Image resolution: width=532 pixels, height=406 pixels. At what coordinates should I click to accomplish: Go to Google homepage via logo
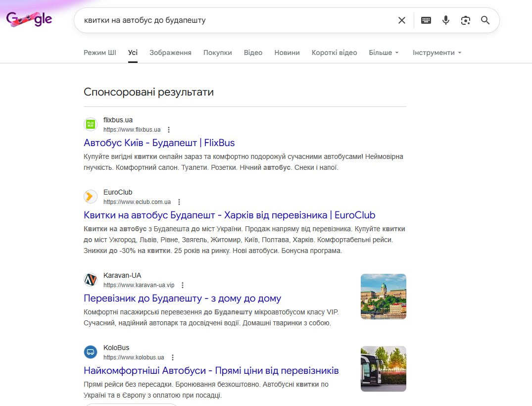[x=29, y=19]
